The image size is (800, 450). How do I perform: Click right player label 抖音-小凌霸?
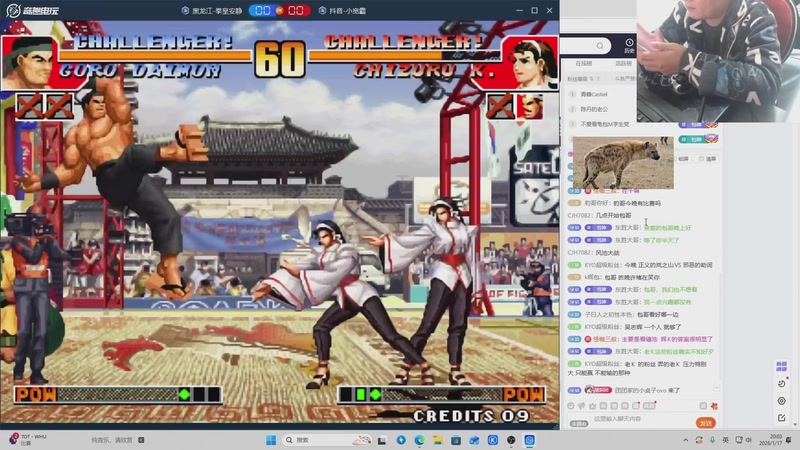[342, 10]
